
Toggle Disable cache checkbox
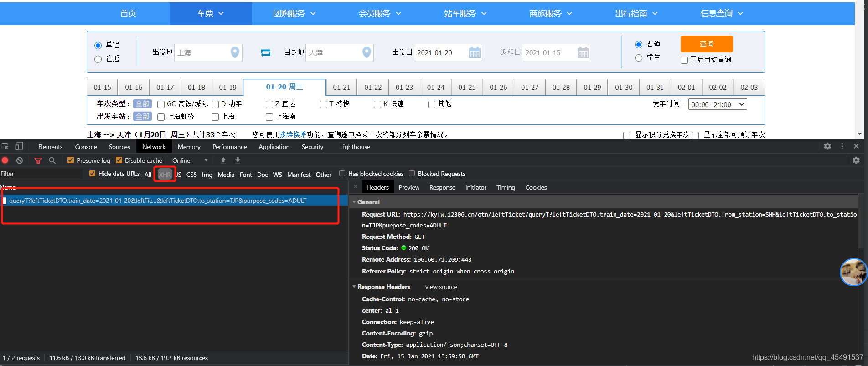[x=119, y=160]
